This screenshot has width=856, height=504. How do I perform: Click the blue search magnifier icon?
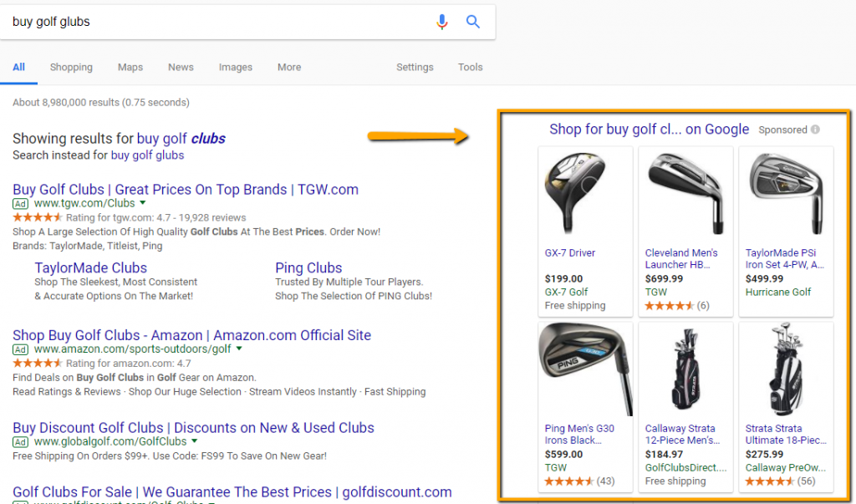[473, 22]
